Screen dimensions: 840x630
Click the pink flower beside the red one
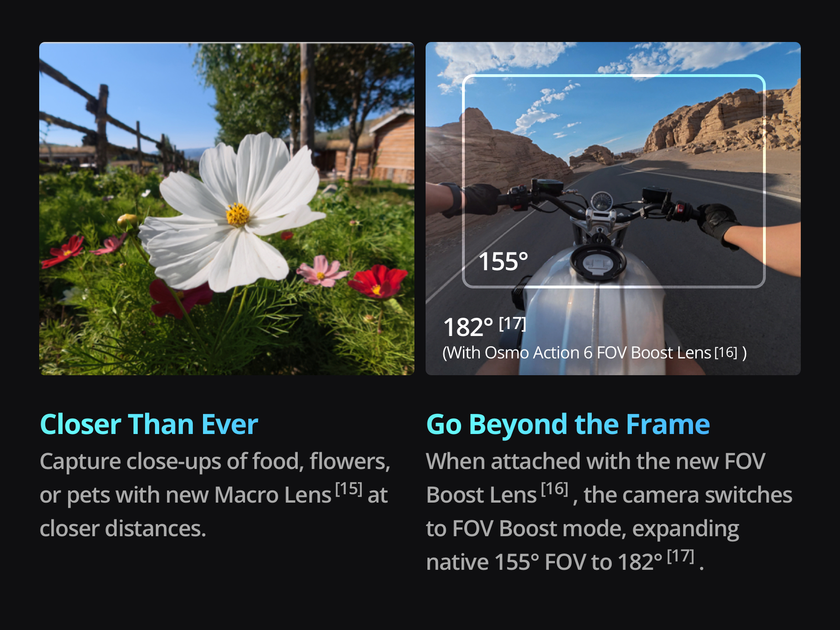321,271
